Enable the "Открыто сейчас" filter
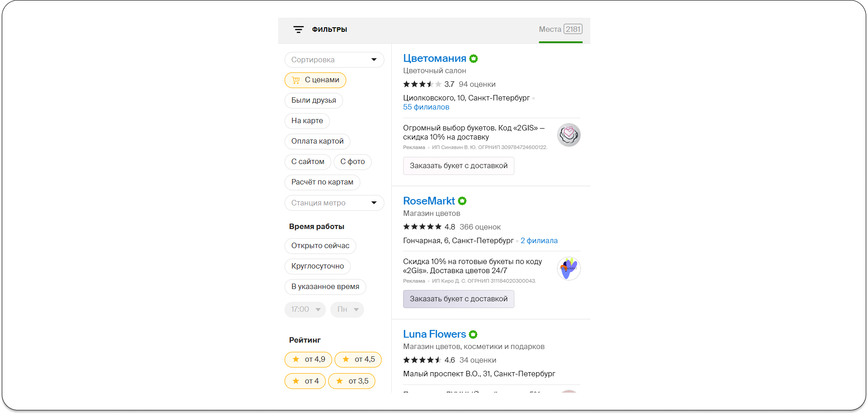This screenshot has width=868, height=414. [320, 246]
